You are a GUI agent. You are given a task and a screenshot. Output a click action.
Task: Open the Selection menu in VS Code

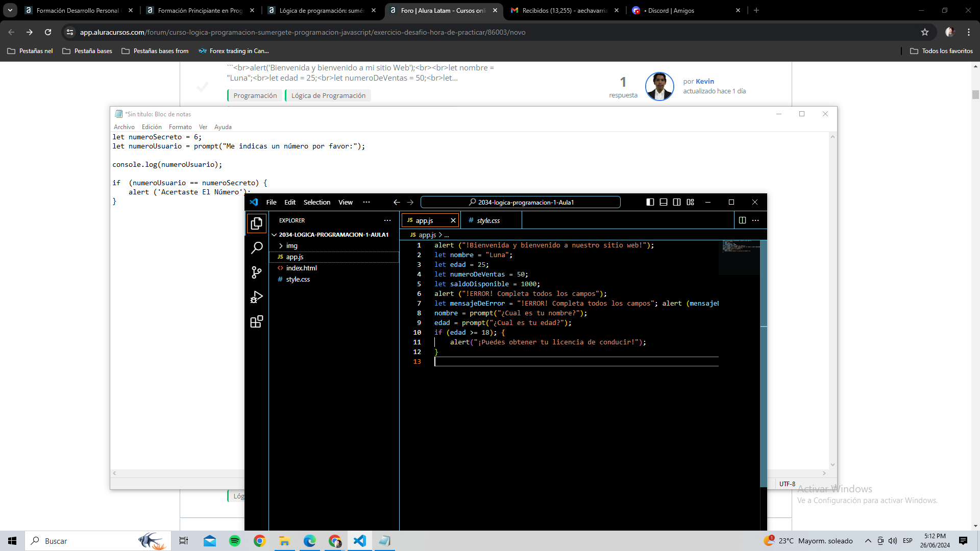click(316, 202)
